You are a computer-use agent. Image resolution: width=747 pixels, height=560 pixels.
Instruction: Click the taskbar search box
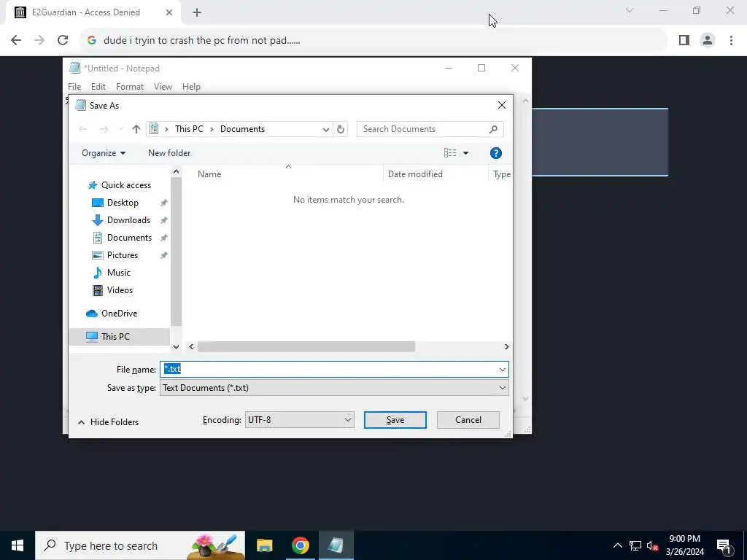point(140,545)
